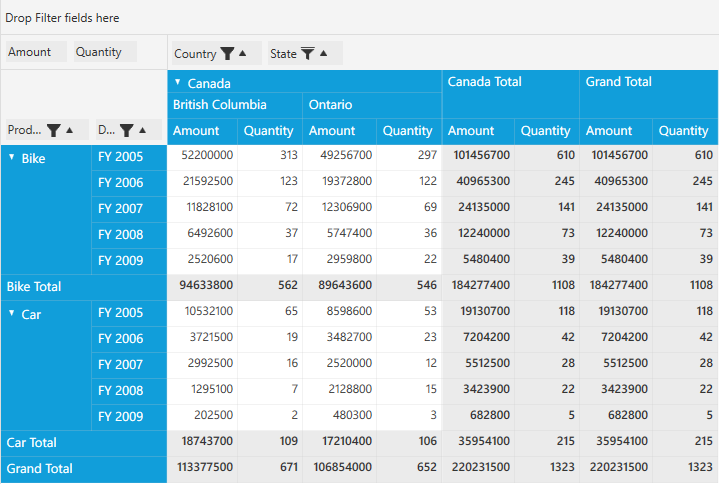Image resolution: width=719 pixels, height=484 pixels.
Task: Click the British Columbia column header
Action: 220,105
